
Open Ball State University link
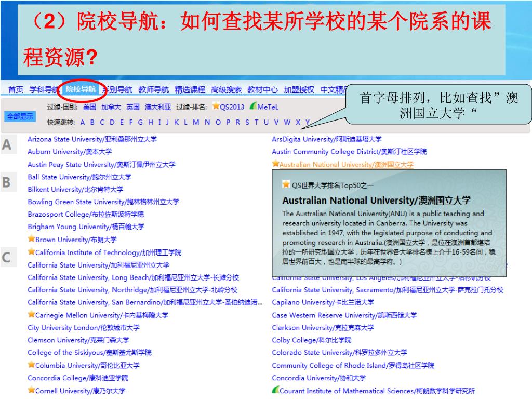(79, 177)
